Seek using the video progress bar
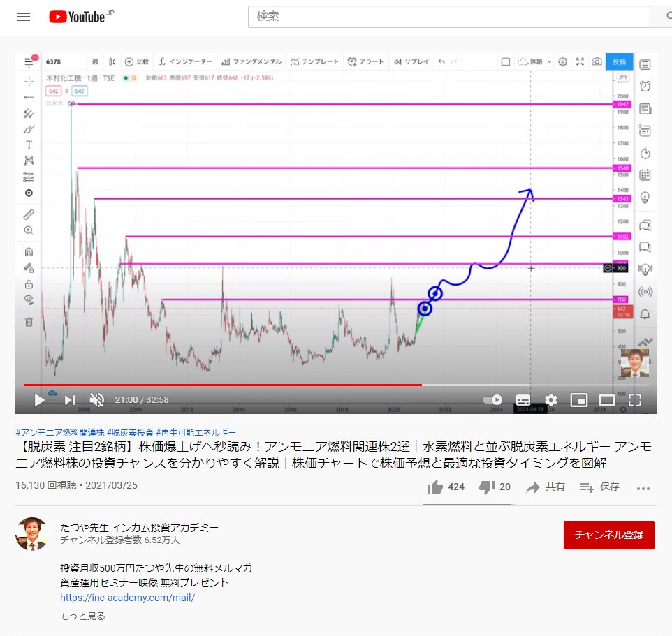Screen dimensions: 672x636 pos(279,384)
